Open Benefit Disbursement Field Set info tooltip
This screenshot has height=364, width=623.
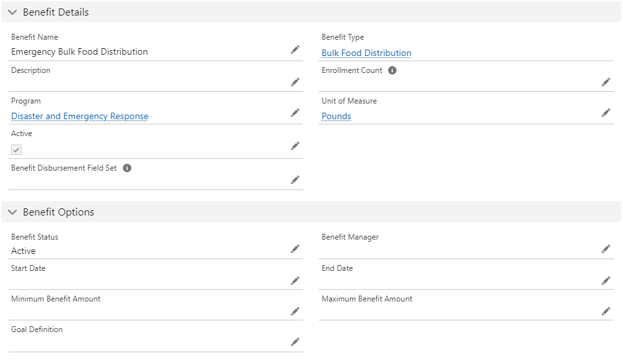coord(127,168)
